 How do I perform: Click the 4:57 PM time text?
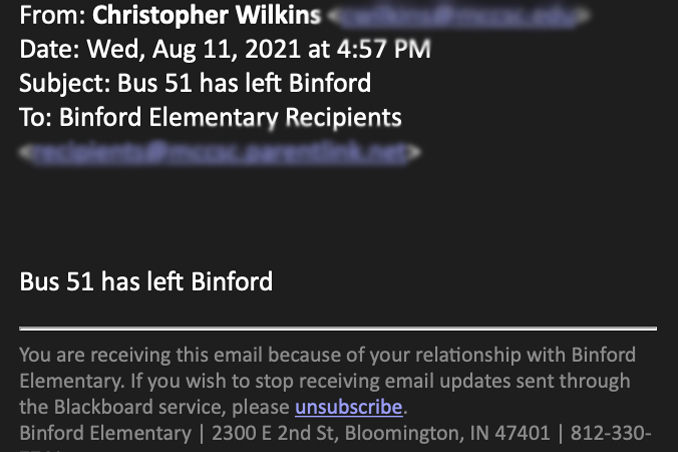coord(384,49)
